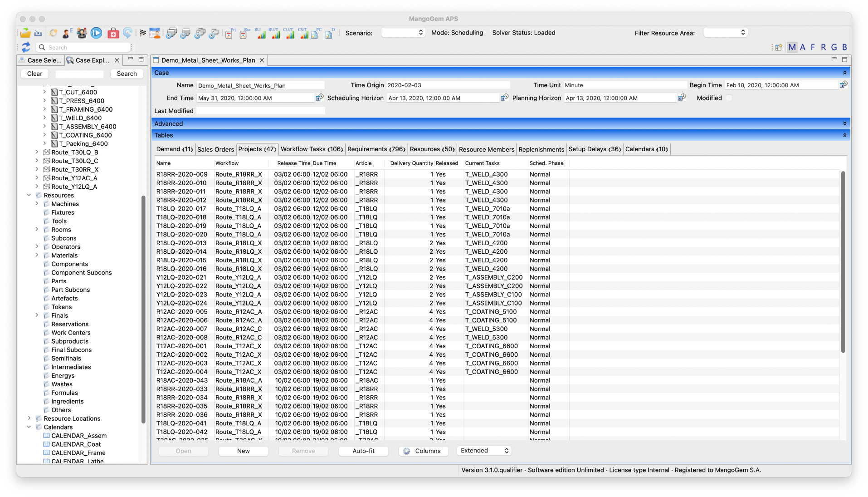This screenshot has width=868, height=497.
Task: Click the Auto-fit button
Action: click(363, 451)
